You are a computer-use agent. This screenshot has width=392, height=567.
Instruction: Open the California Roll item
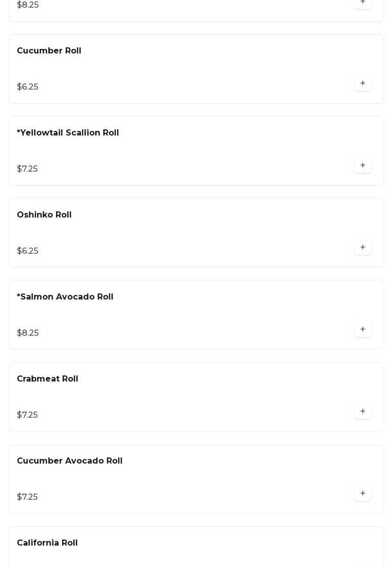[47, 543]
